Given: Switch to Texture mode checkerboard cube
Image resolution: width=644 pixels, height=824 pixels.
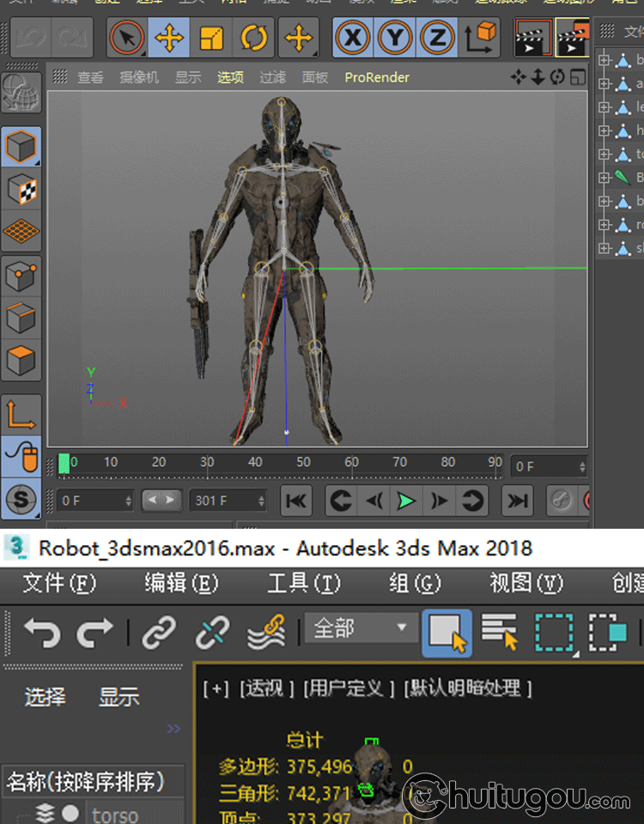Looking at the screenshot, I should (x=20, y=189).
